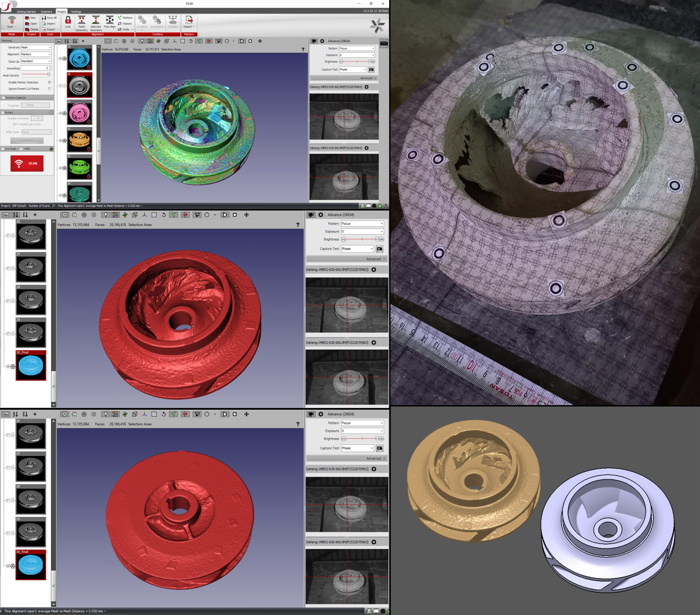Click the wireframe cube icon in the top window toolbar
Screen dimensions: 700x615
pos(166,41)
